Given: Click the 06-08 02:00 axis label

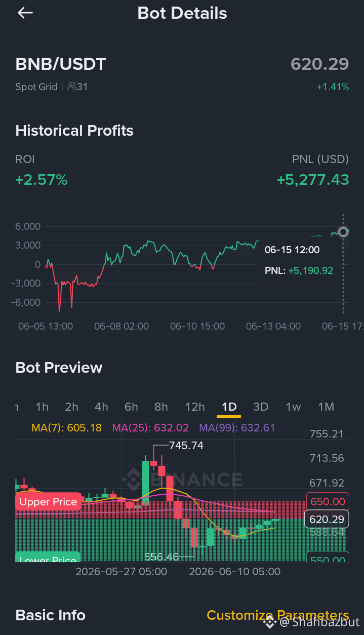Looking at the screenshot, I should pyautogui.click(x=122, y=327).
